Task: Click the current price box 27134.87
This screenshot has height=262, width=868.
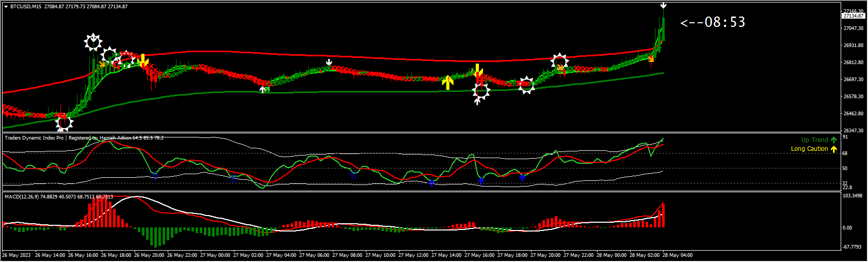Action: (854, 16)
